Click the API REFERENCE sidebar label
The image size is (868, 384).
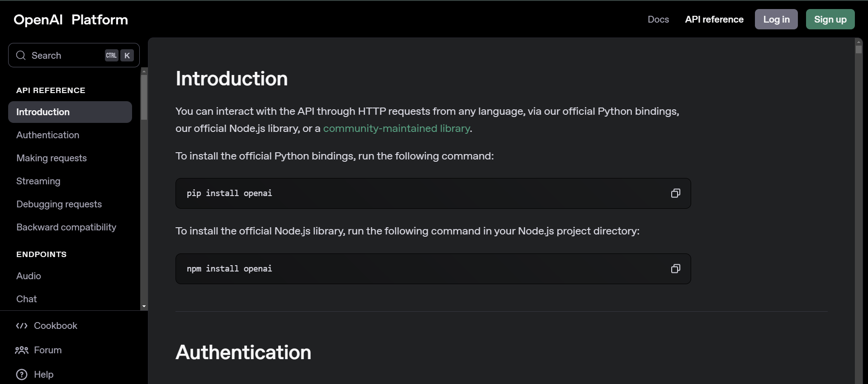(x=51, y=90)
